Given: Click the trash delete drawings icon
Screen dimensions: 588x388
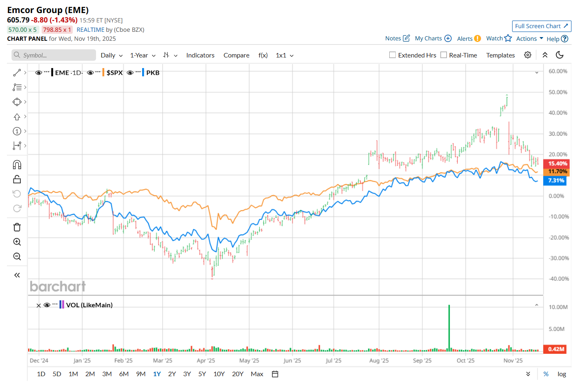Looking at the screenshot, I should tap(17, 227).
